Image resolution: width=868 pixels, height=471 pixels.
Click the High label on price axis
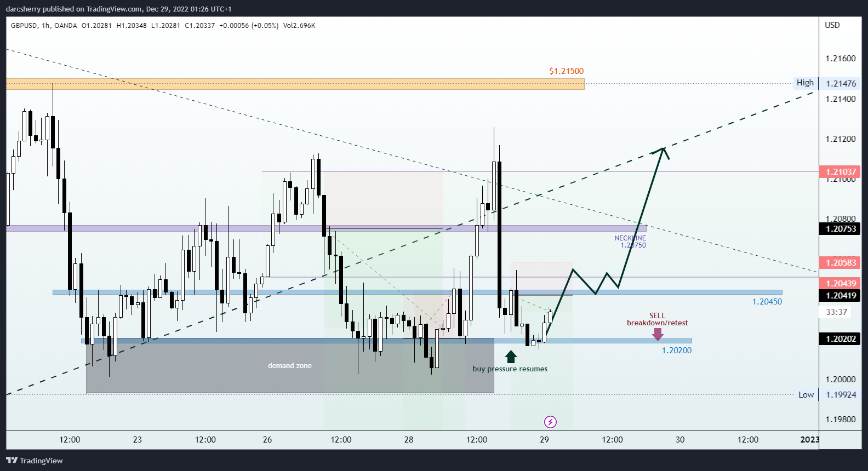[805, 83]
